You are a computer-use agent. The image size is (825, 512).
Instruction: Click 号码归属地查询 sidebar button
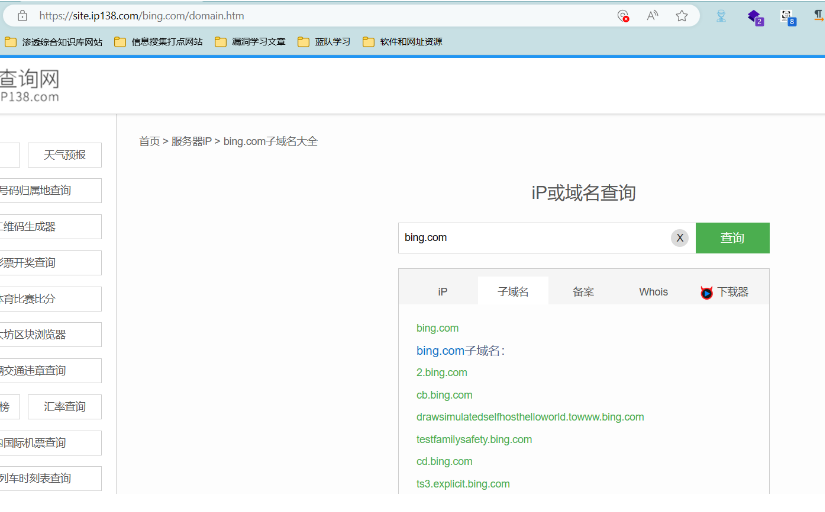(51, 190)
